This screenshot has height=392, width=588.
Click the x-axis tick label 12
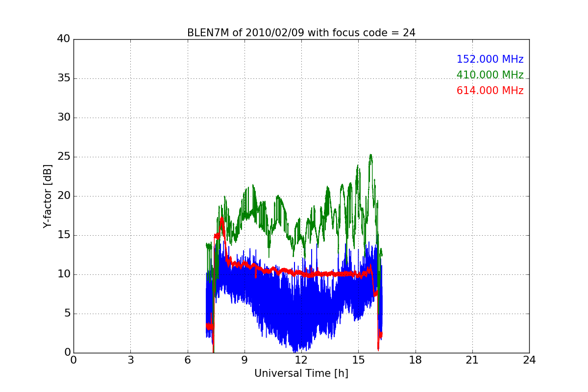pos(301,360)
